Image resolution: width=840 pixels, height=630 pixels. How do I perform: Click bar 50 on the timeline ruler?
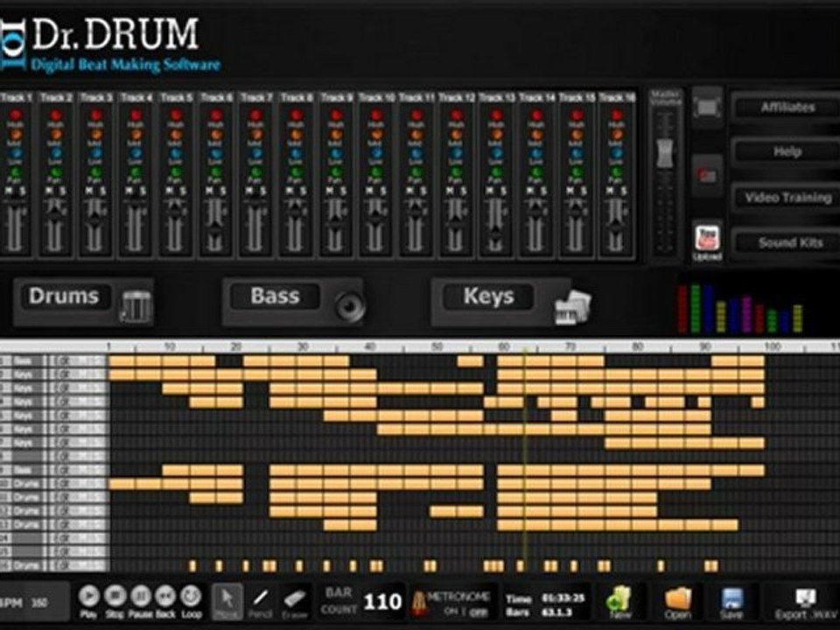[x=437, y=346]
